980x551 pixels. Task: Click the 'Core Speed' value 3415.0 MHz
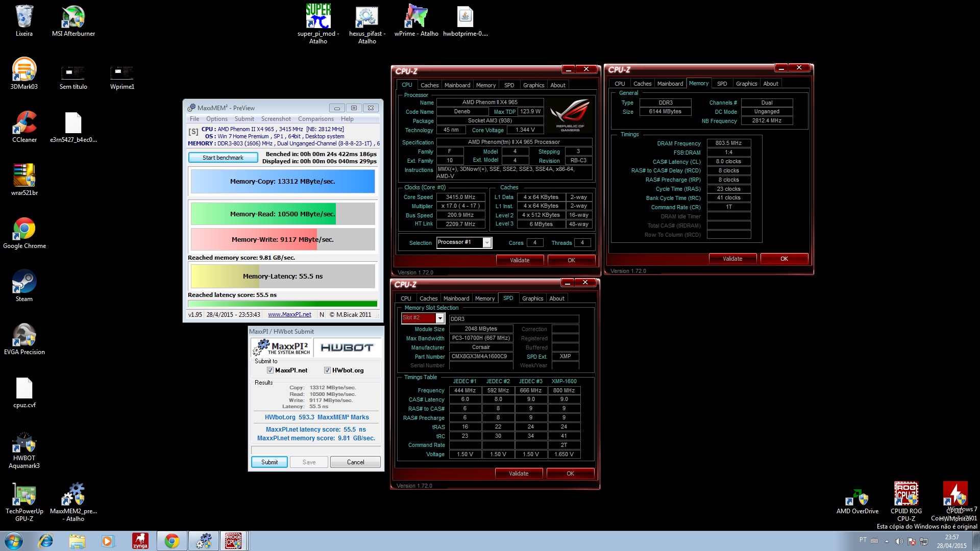tap(460, 197)
